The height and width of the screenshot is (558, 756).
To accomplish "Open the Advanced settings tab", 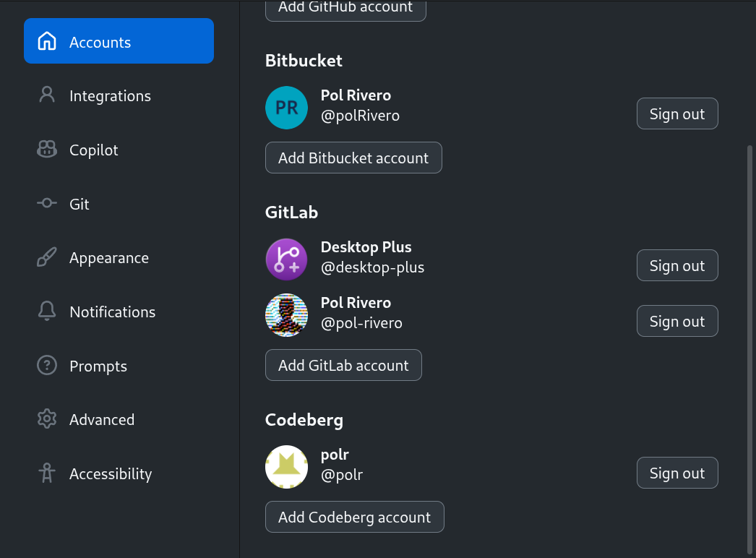I will pos(119,419).
